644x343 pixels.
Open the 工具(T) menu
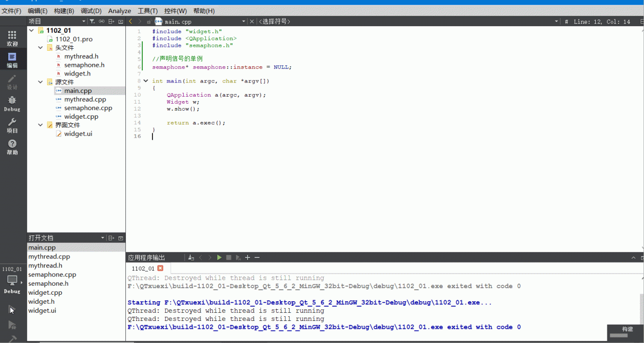(147, 11)
